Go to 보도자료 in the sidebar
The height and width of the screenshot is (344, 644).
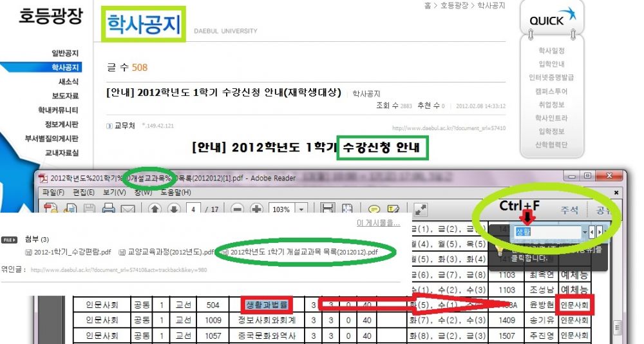click(x=65, y=95)
